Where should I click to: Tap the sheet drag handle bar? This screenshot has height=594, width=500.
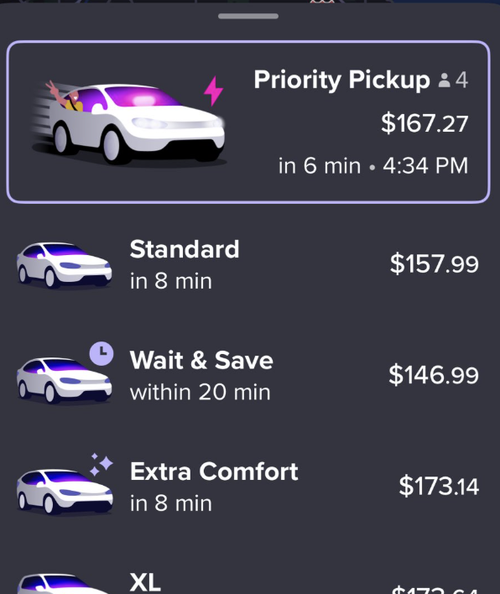pos(248,16)
